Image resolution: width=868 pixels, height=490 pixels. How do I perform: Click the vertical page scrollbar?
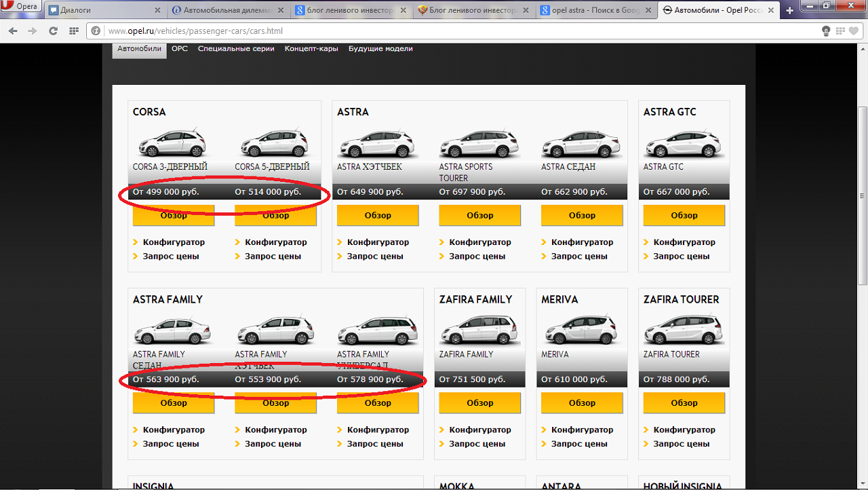point(862,195)
